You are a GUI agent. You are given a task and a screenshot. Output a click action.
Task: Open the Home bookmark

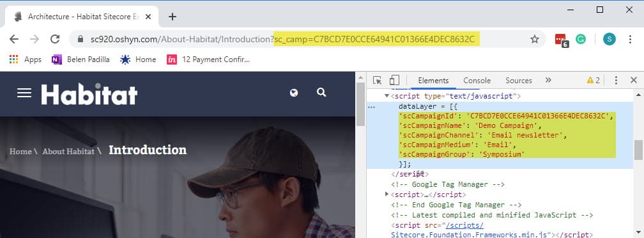point(138,59)
